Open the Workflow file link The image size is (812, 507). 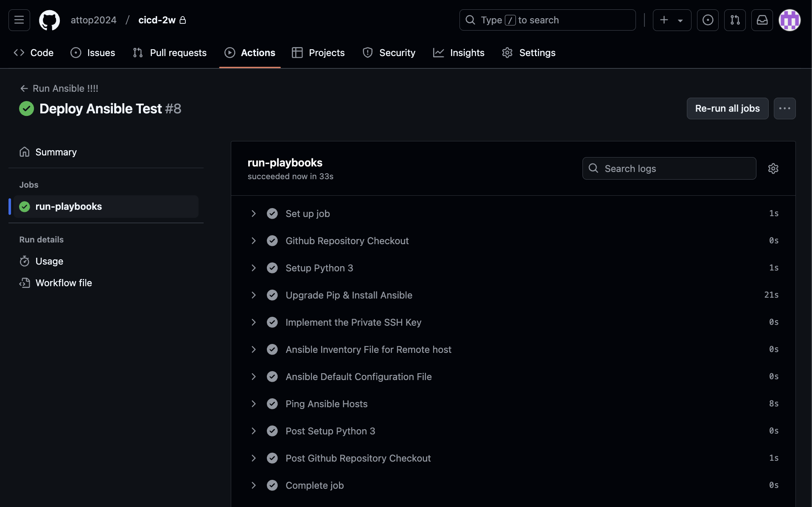click(x=64, y=283)
